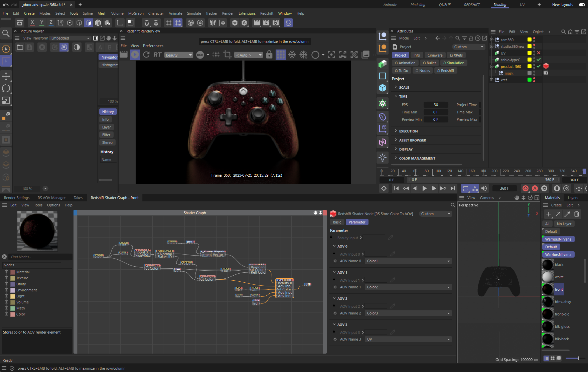Click the add new material plus icon
The image size is (588, 372).
click(549, 214)
